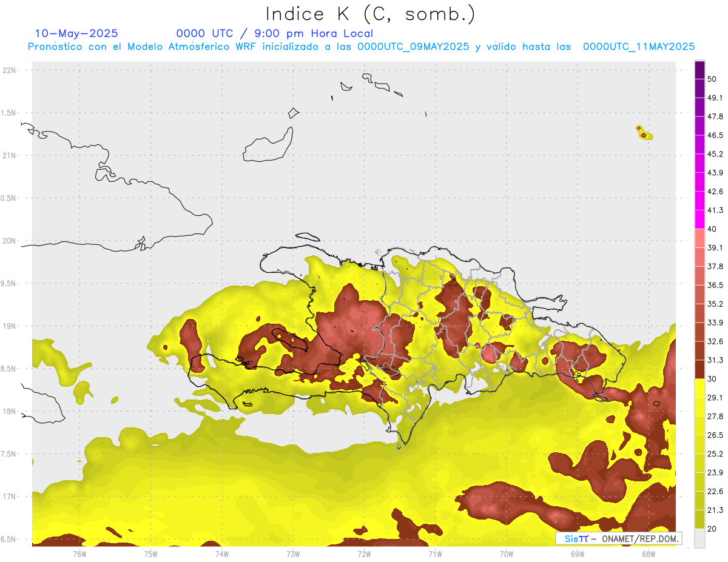Click the color bar value "20"
The height and width of the screenshot is (562, 728).
(712, 529)
